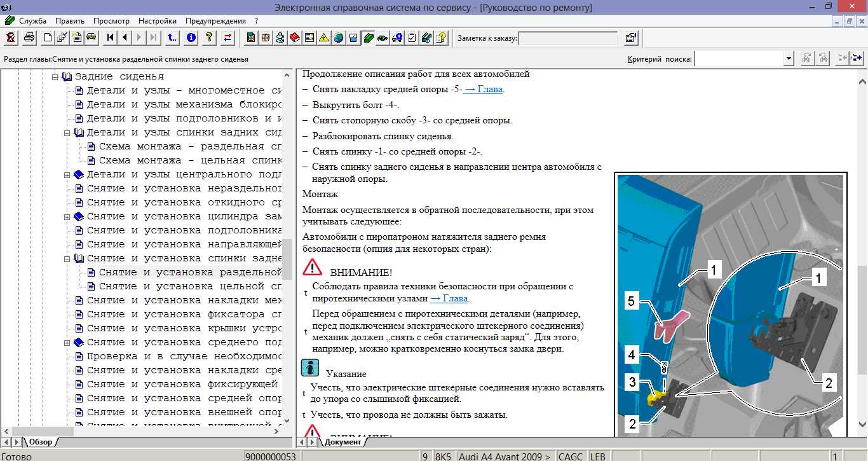The width and height of the screenshot is (868, 461).
Task: Click the yellow warning triangle toolbar icon
Action: [324, 38]
